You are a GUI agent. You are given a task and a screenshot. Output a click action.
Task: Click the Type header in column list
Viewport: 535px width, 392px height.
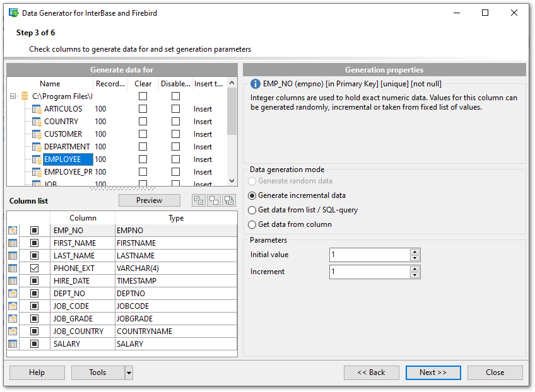click(x=176, y=218)
